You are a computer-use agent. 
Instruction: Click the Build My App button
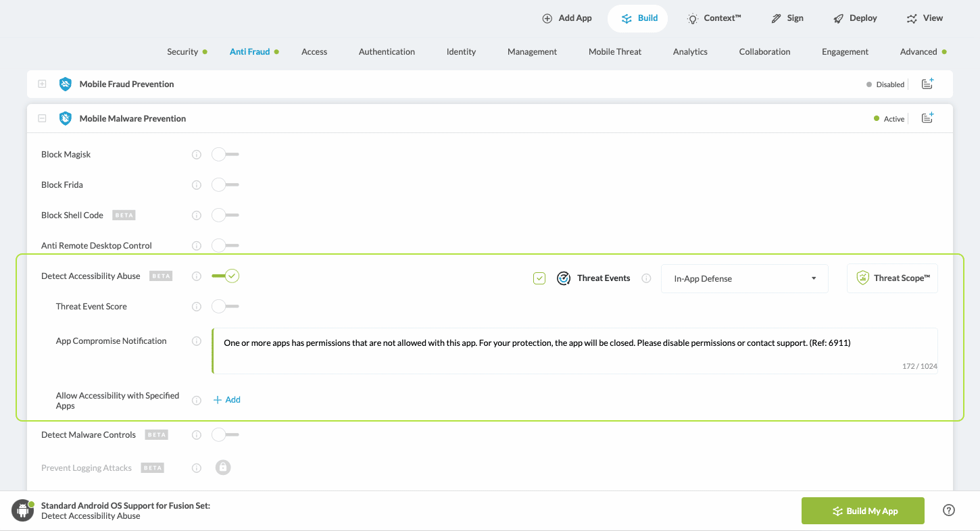[862, 511]
